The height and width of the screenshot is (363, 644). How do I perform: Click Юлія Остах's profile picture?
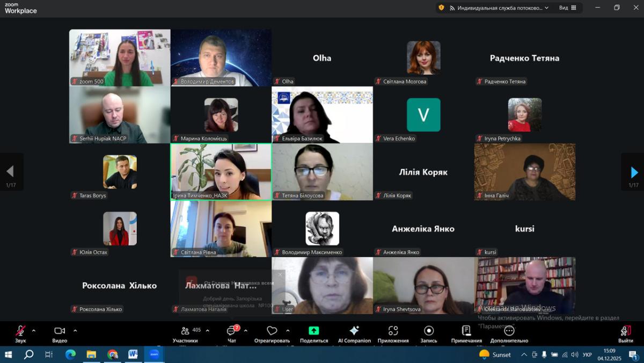point(120,228)
